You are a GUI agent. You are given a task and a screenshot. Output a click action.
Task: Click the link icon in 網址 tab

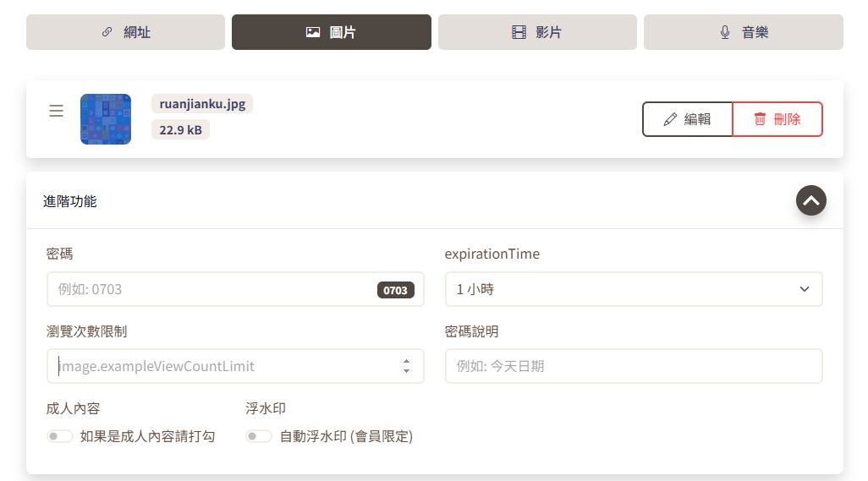click(107, 32)
